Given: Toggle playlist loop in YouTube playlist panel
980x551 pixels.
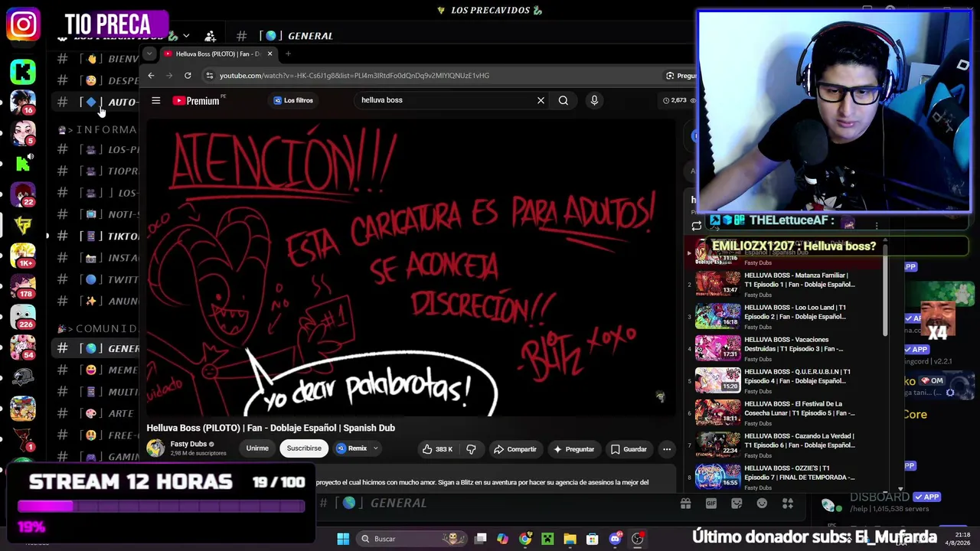Looking at the screenshot, I should (x=696, y=226).
